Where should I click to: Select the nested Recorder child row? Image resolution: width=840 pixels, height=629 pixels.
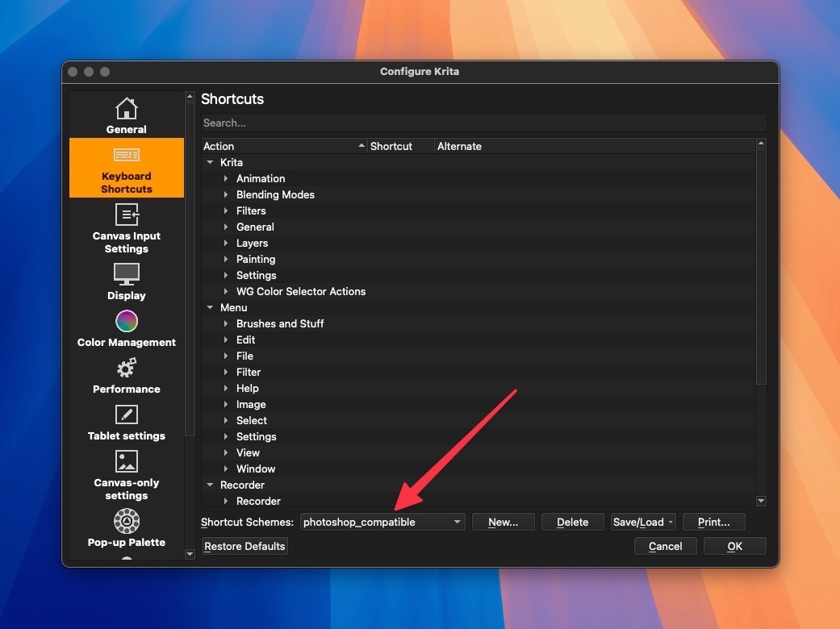point(479,501)
